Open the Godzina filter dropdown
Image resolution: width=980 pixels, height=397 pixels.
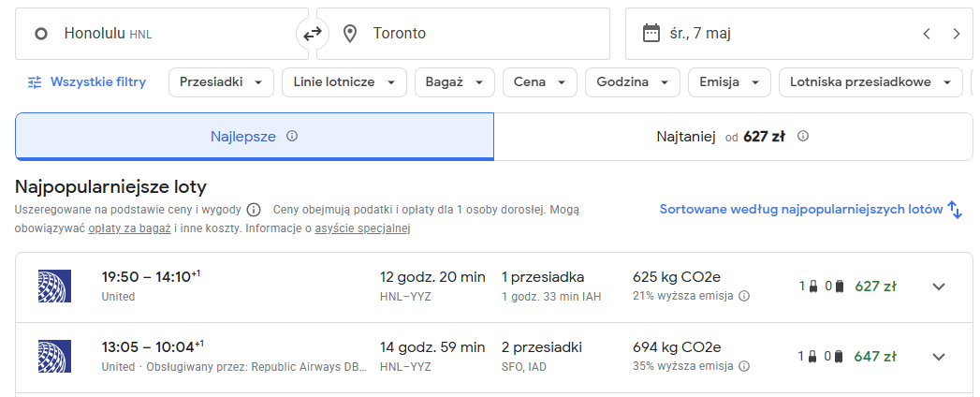click(x=633, y=81)
